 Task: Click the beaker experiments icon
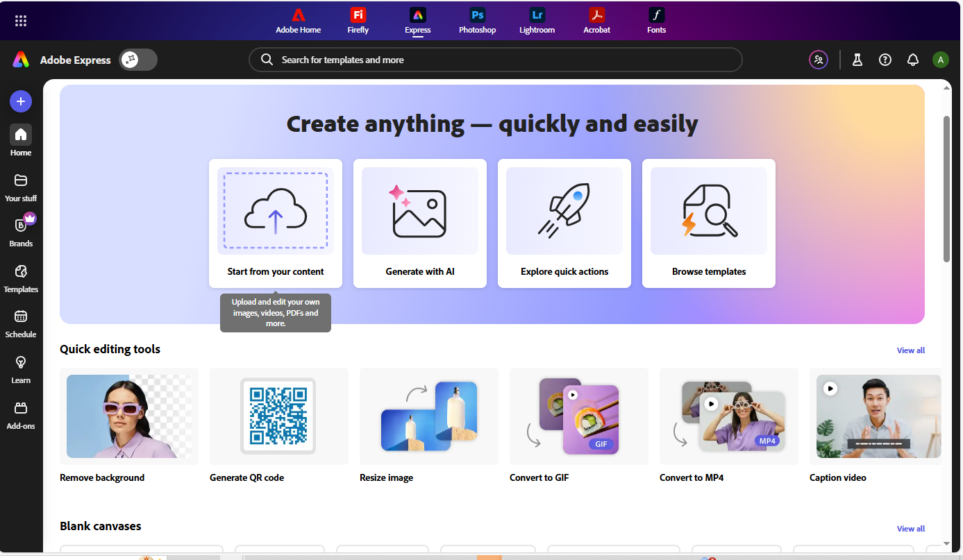857,60
